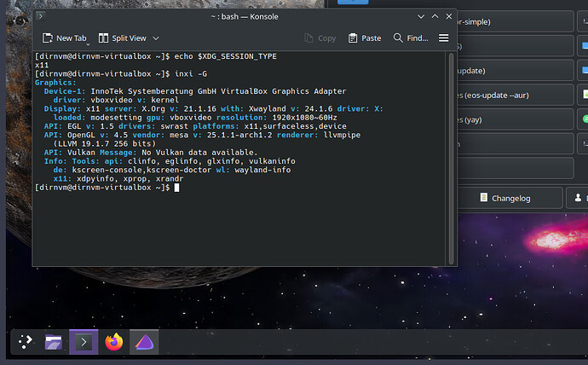Open the Konsole hamburger menu
The image size is (588, 365).
click(x=443, y=38)
